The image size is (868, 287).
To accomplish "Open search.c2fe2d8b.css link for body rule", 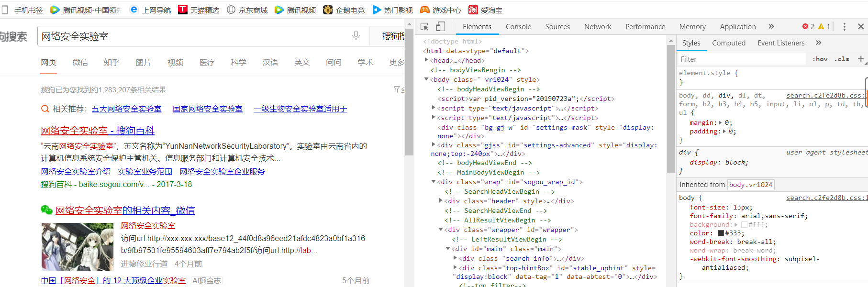I will [x=826, y=198].
